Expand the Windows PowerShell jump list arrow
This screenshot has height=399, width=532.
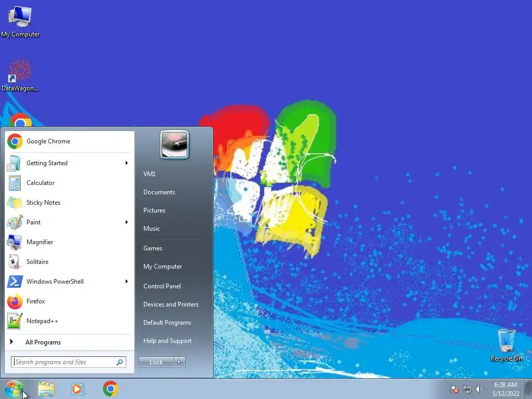tap(127, 281)
